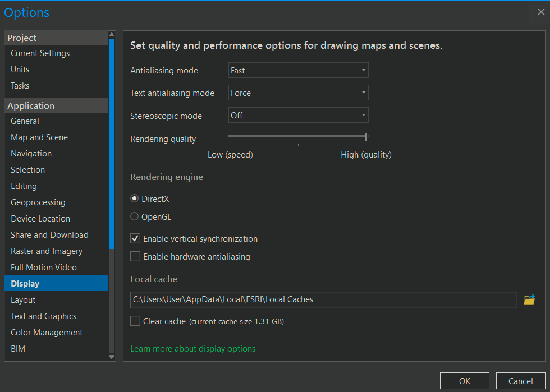This screenshot has height=392, width=550.
Task: Close the Options dialog with X
Action: coord(540,12)
